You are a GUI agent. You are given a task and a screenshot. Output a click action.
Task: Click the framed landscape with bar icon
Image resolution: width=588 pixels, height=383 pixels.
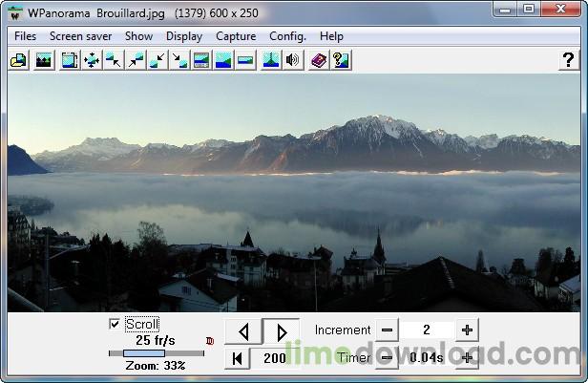click(201, 60)
